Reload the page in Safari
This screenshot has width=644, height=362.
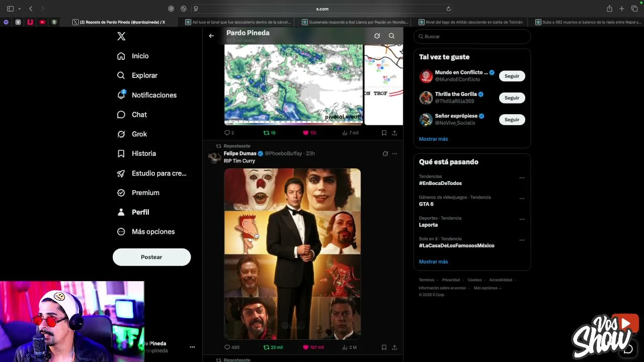coord(448,9)
